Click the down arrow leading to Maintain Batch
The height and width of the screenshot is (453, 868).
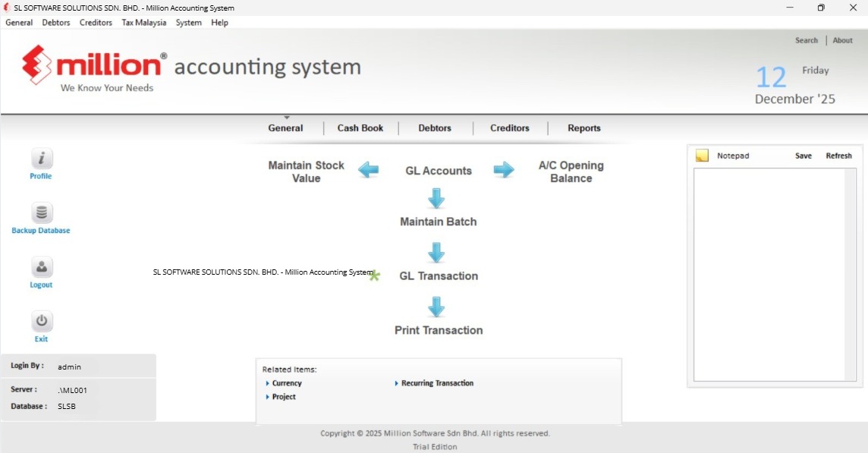tap(436, 199)
